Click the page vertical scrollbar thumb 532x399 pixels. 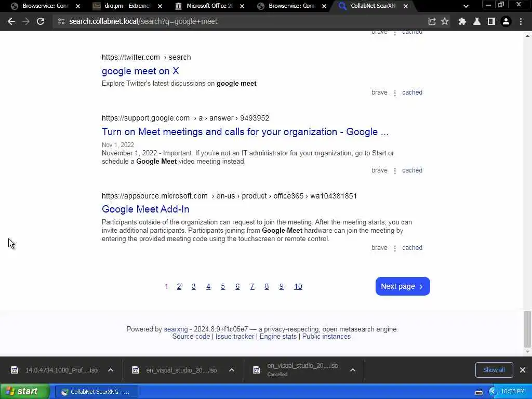pyautogui.click(x=528, y=329)
